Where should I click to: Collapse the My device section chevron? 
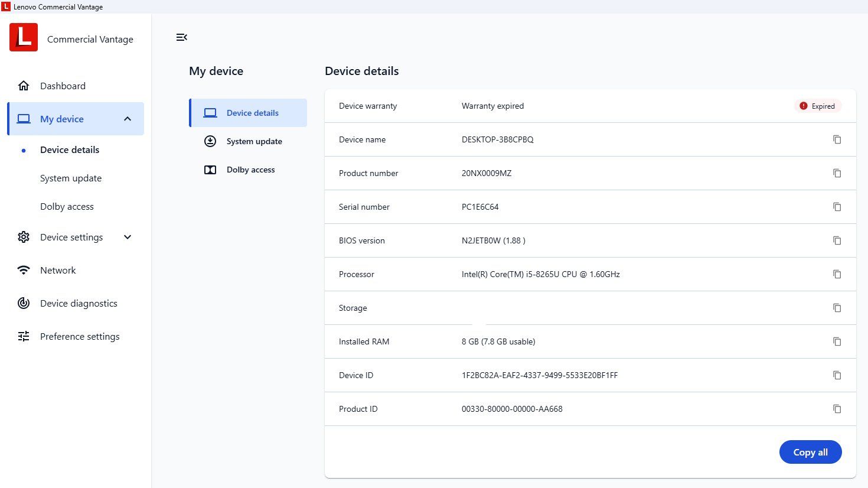click(x=128, y=119)
